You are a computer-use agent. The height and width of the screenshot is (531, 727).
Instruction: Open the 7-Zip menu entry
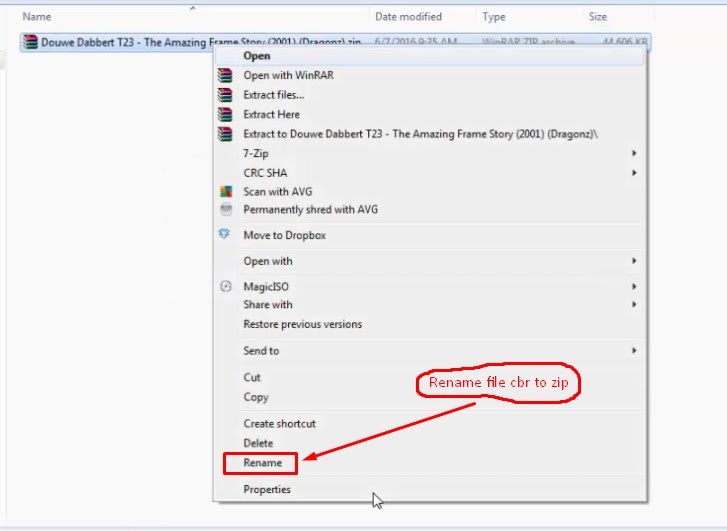click(430, 153)
